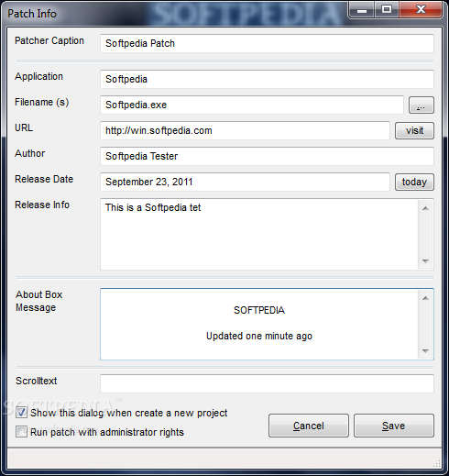Click the Filename (s) text field
The width and height of the screenshot is (449, 476).
tap(252, 105)
